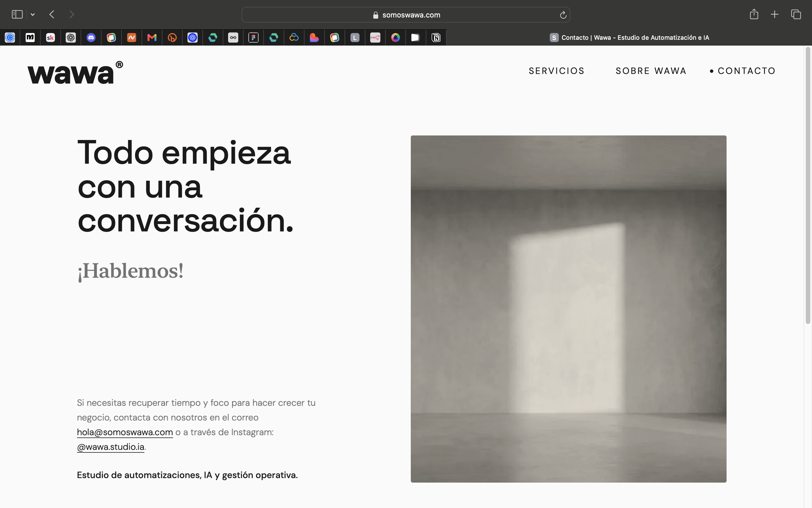Open the cloud outline pinned tab
Image resolution: width=812 pixels, height=508 pixels.
(294, 37)
